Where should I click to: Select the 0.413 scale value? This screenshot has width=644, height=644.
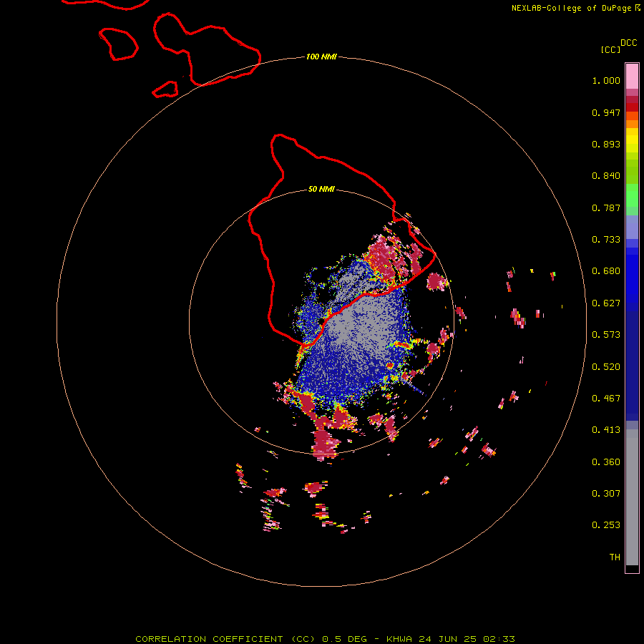click(x=606, y=430)
